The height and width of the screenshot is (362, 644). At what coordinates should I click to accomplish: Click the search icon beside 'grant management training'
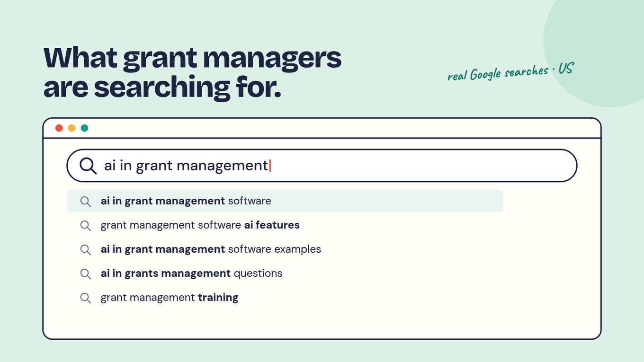point(85,298)
